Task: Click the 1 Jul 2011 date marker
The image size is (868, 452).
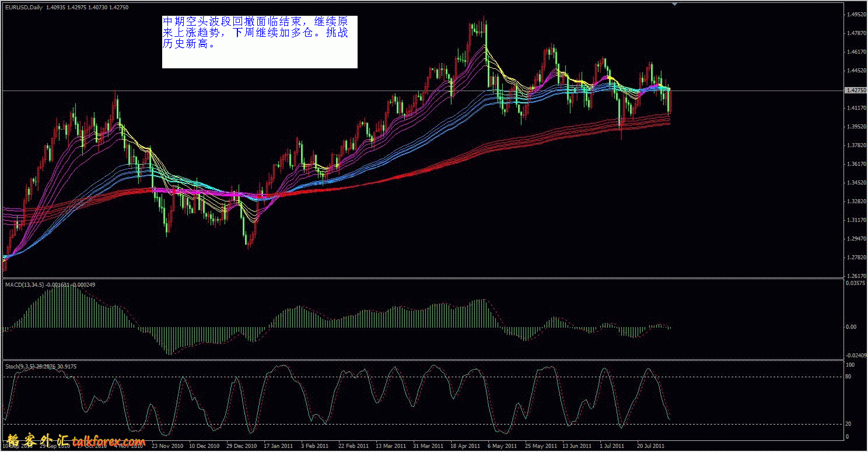Action: click(x=612, y=446)
